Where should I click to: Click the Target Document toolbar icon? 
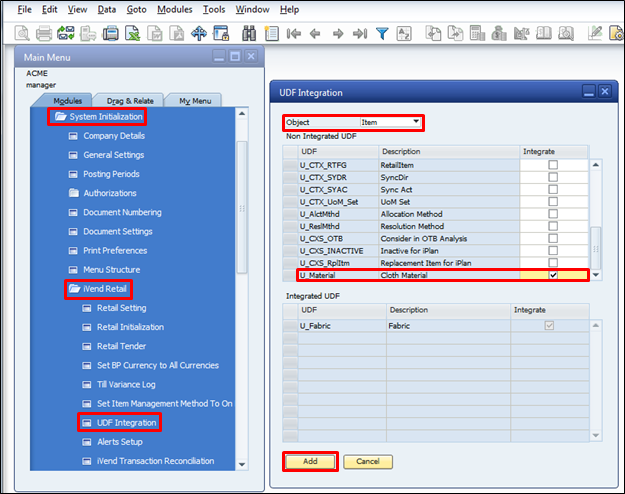455,33
